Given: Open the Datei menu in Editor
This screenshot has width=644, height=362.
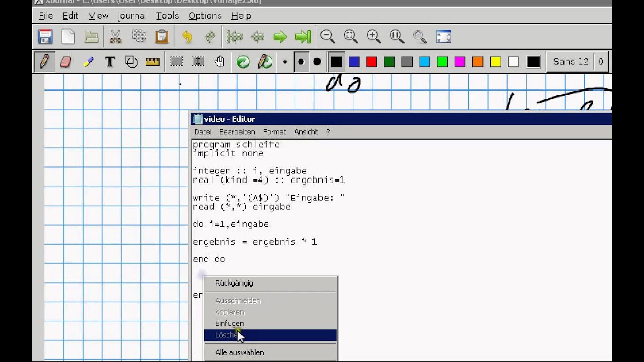Looking at the screenshot, I should (x=203, y=132).
